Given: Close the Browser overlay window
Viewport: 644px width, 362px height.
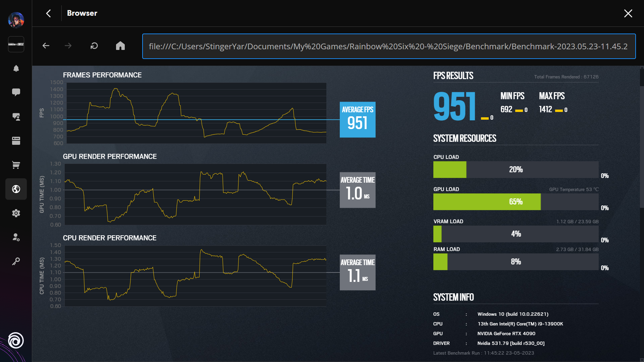Looking at the screenshot, I should pos(628,13).
